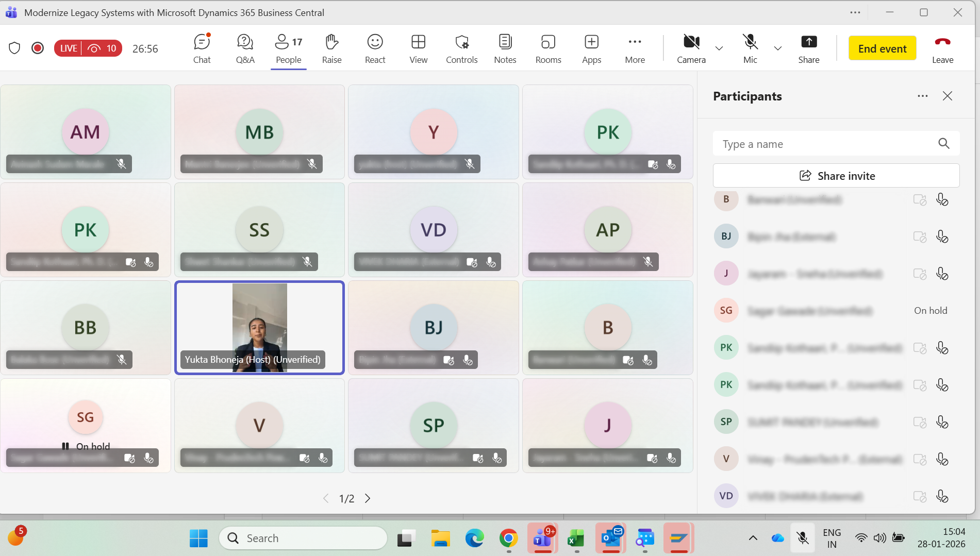The image size is (980, 556).
Task: Click the End event button
Action: click(882, 48)
